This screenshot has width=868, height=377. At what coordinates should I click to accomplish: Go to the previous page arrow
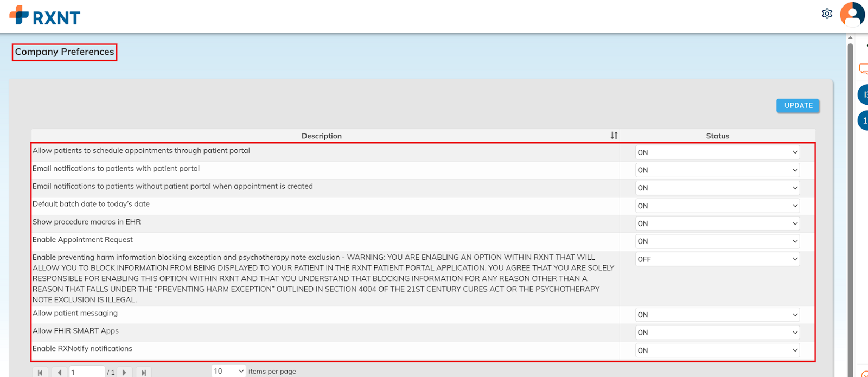pyautogui.click(x=59, y=372)
